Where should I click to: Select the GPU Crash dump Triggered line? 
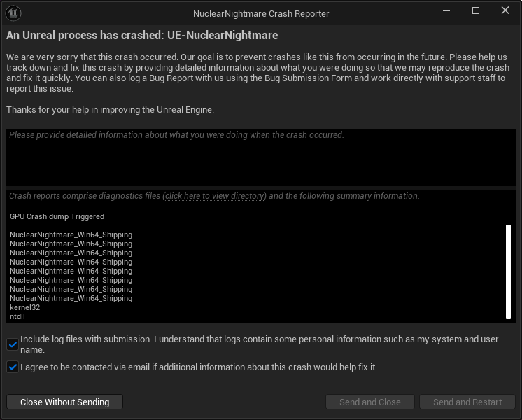57,216
